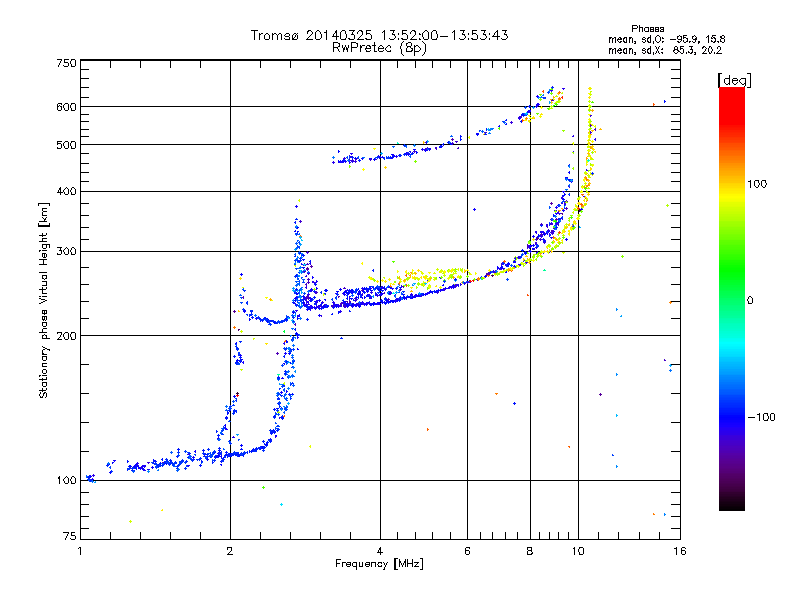Click the '10' x-axis tick label
800x600 pixels.
tap(578, 551)
